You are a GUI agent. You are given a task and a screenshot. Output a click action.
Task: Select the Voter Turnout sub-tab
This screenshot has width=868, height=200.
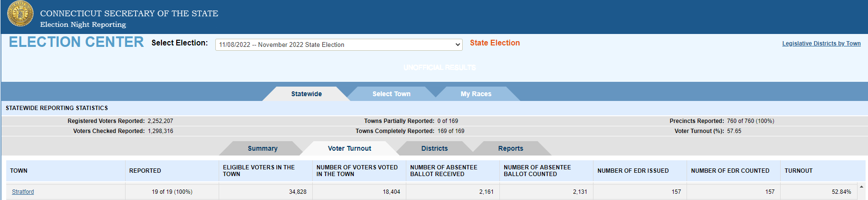[x=349, y=148]
